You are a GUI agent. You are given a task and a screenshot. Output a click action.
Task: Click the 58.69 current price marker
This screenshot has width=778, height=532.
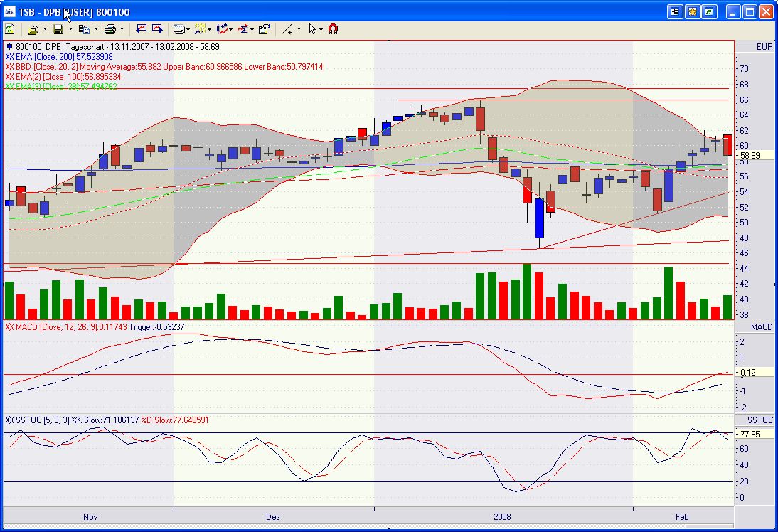tap(754, 155)
